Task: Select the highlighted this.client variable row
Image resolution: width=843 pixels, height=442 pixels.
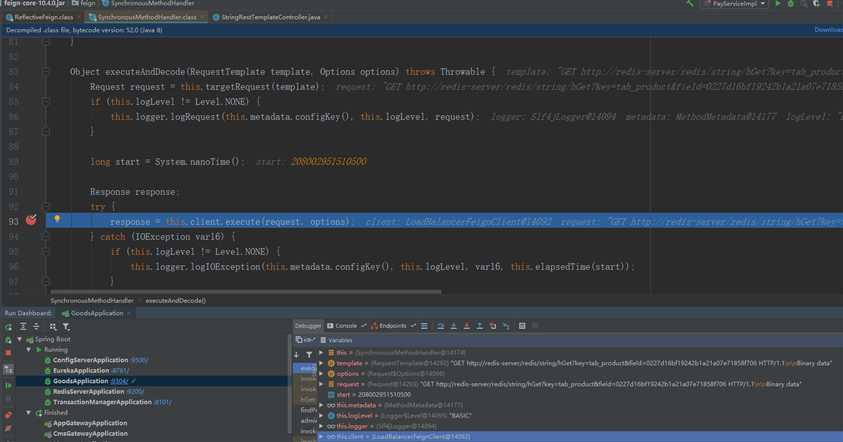Action: [x=580, y=437]
